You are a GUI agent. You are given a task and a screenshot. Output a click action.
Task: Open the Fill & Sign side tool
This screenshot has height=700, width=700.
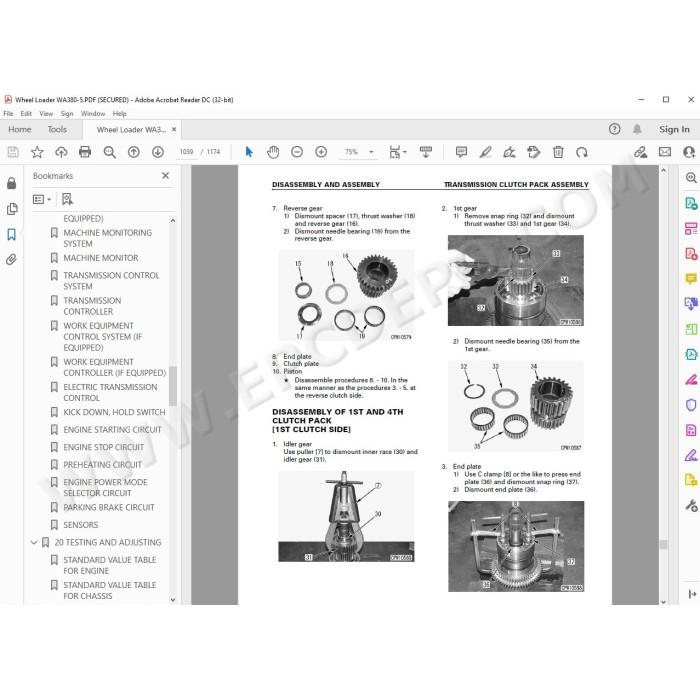point(691,455)
